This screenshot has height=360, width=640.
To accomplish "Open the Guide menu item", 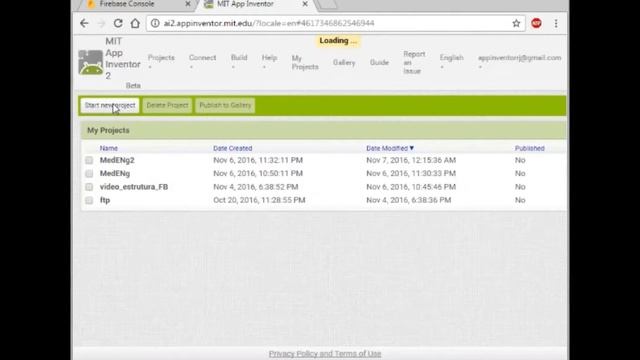I will point(379,62).
